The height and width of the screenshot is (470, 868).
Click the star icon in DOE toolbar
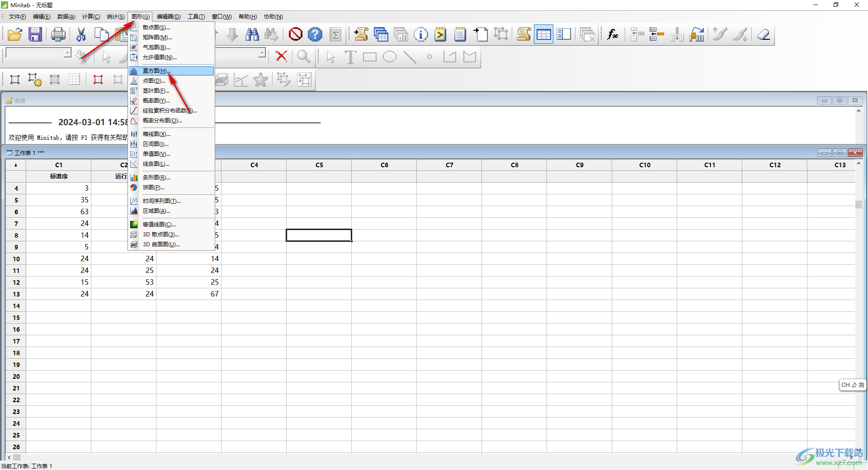pyautogui.click(x=261, y=80)
